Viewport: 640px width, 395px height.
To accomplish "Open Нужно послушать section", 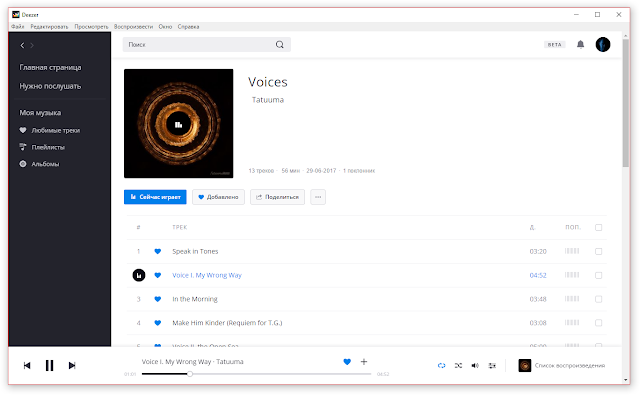I will click(50, 86).
